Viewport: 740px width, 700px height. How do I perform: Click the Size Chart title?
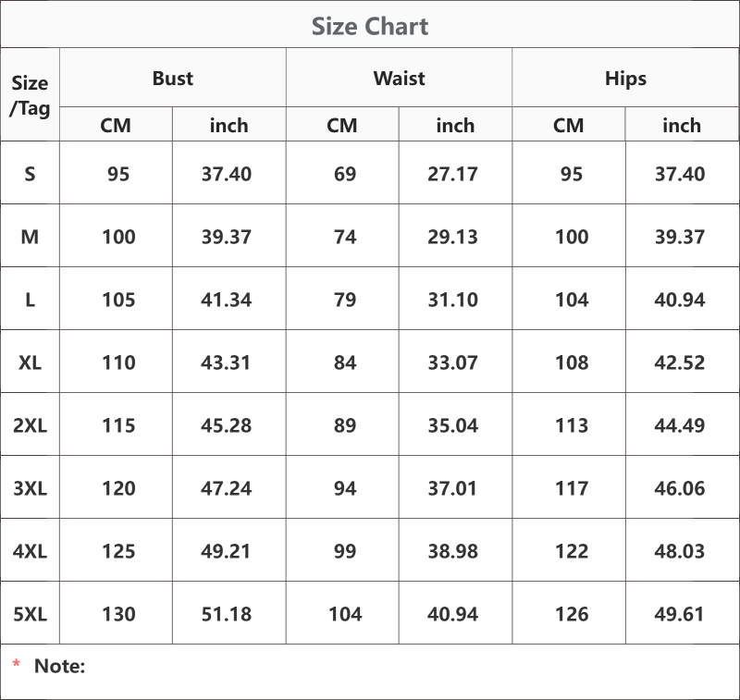370,26
